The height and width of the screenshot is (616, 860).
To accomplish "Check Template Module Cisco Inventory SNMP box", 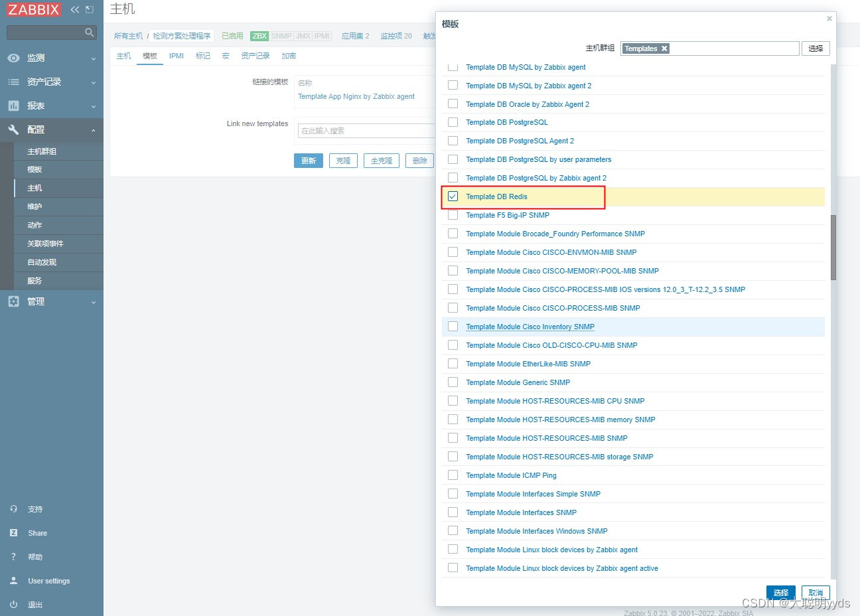I will click(x=453, y=327).
